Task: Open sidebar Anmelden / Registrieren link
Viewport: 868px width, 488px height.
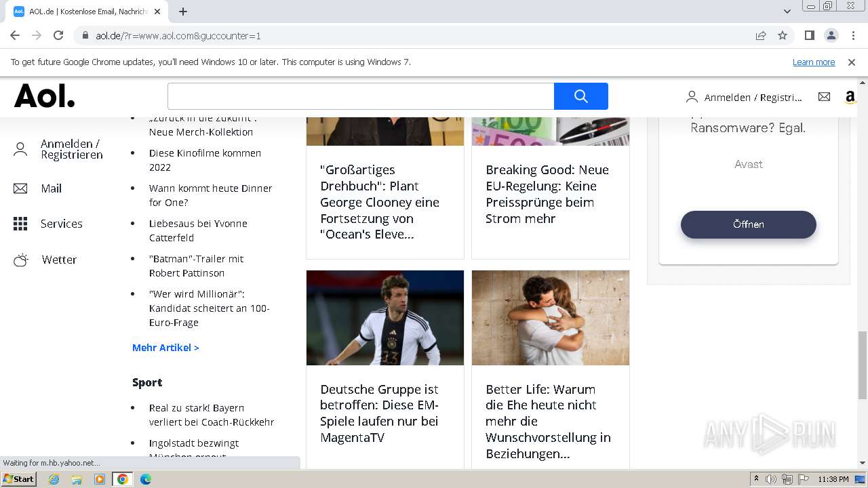Action: pos(71,149)
